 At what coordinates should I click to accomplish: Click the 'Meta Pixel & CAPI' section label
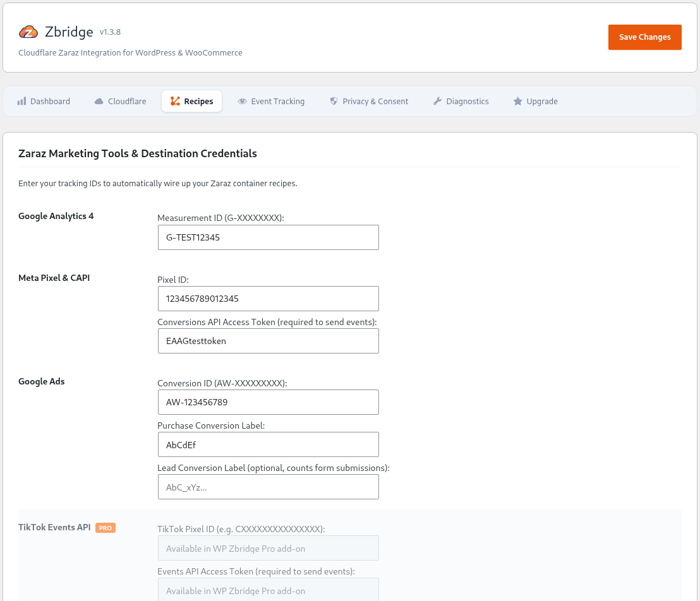coord(54,278)
